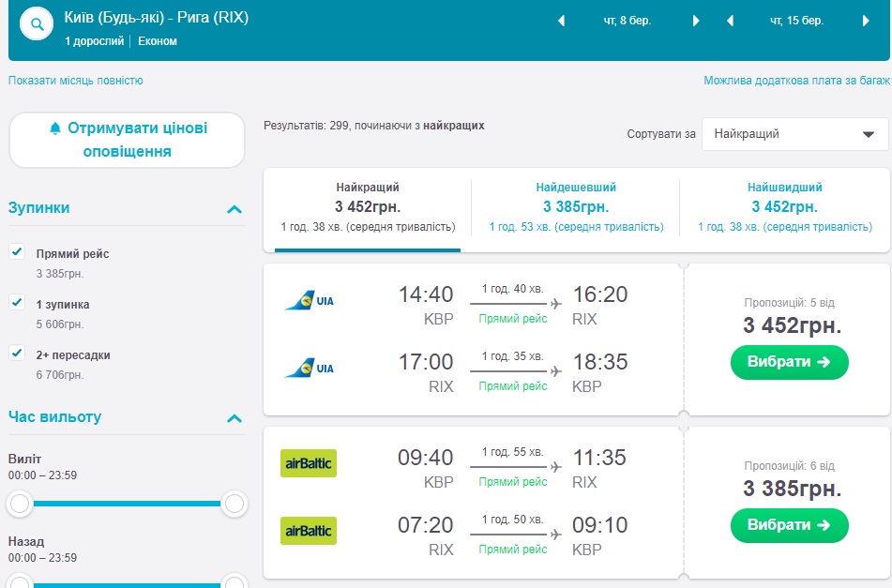This screenshot has height=588, width=892.
Task: Collapse the Зупинки filter section
Action: [234, 209]
